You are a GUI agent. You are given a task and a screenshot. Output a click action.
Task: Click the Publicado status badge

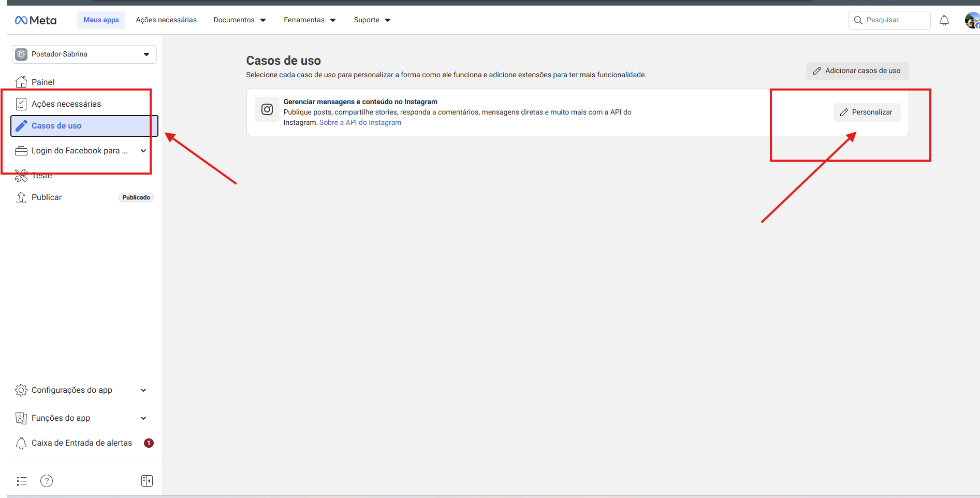[x=136, y=197]
